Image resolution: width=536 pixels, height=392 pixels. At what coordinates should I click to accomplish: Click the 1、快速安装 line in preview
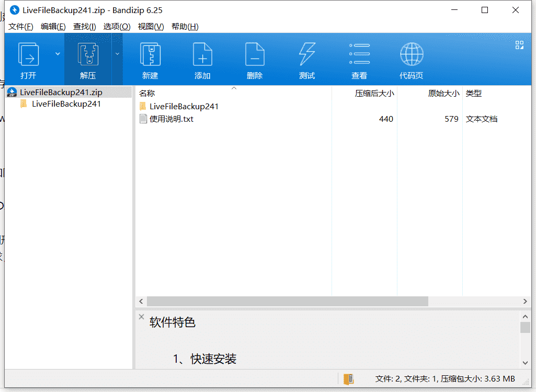(204, 359)
